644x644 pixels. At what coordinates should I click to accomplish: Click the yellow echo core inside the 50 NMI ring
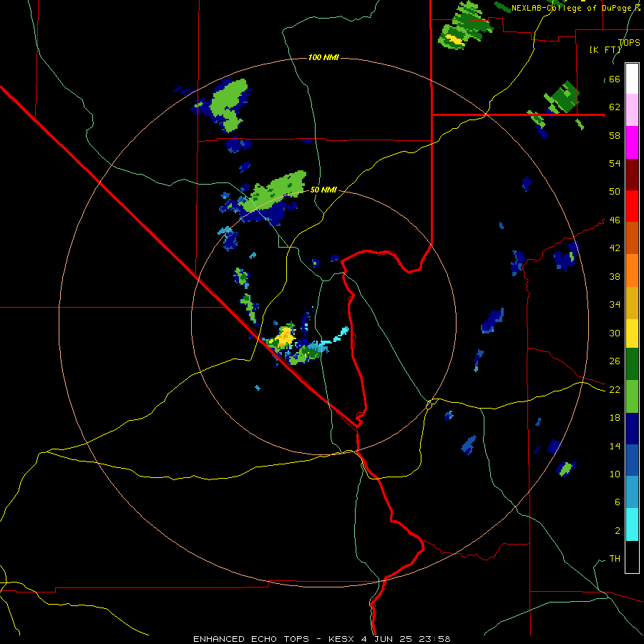(285, 337)
